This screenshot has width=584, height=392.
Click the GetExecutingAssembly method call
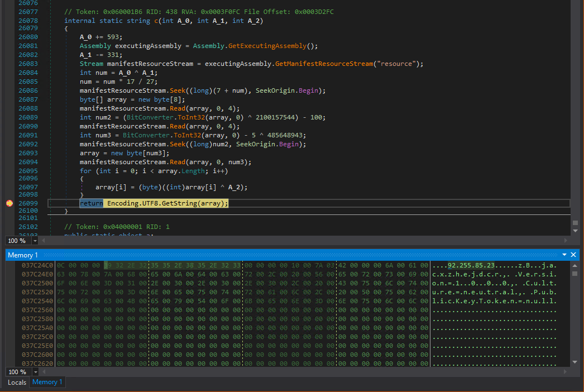[267, 46]
